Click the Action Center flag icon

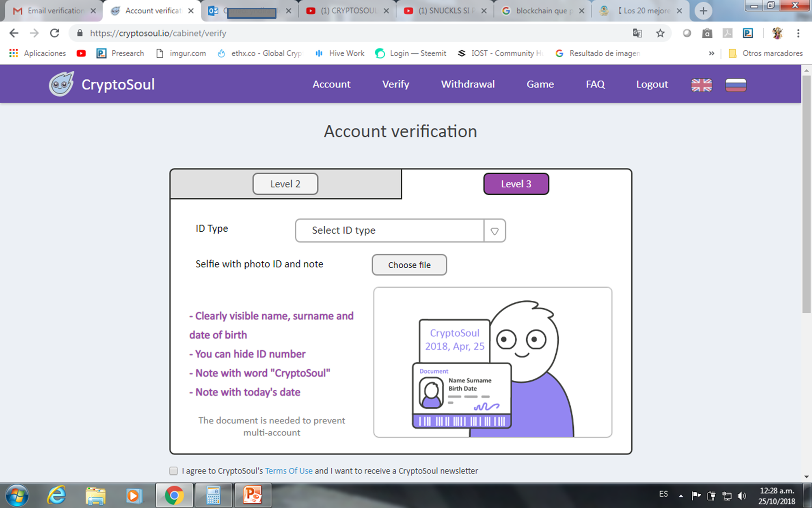click(x=696, y=495)
